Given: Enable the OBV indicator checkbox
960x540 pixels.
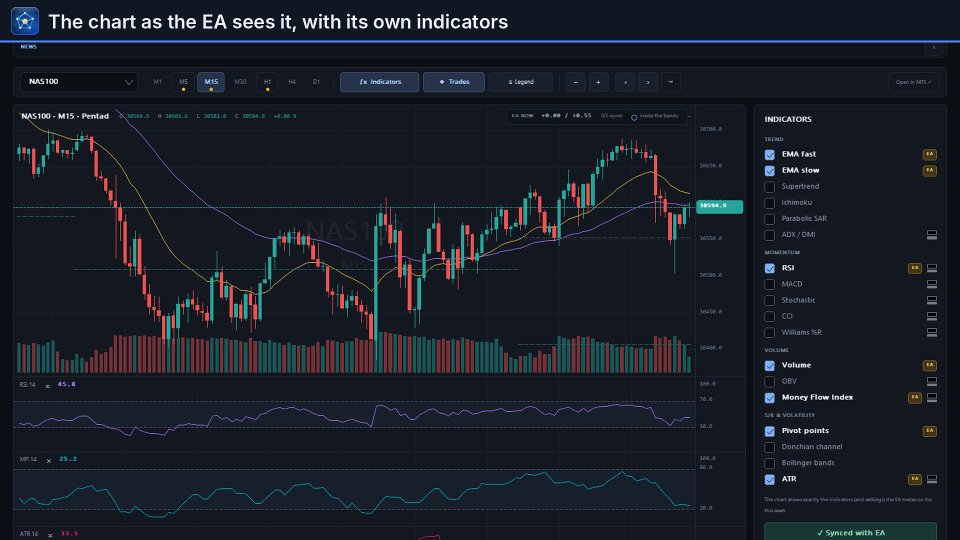Looking at the screenshot, I should pyautogui.click(x=770, y=381).
